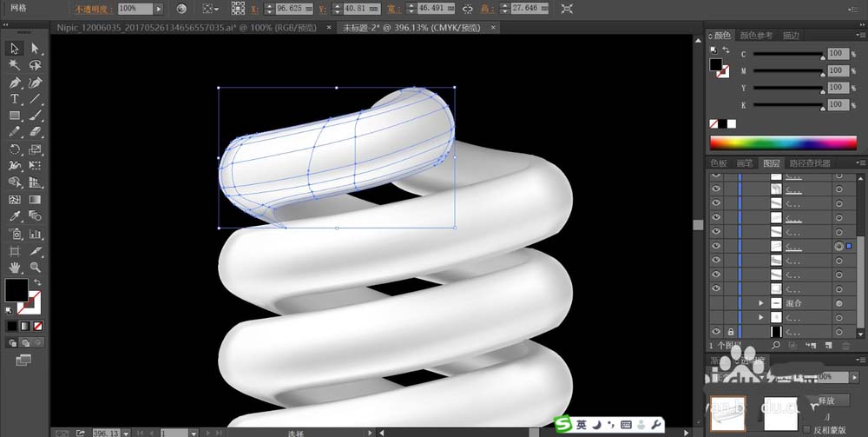Select the Selection (black arrow) tool
Viewport: 868px width, 437px height.
(15, 49)
